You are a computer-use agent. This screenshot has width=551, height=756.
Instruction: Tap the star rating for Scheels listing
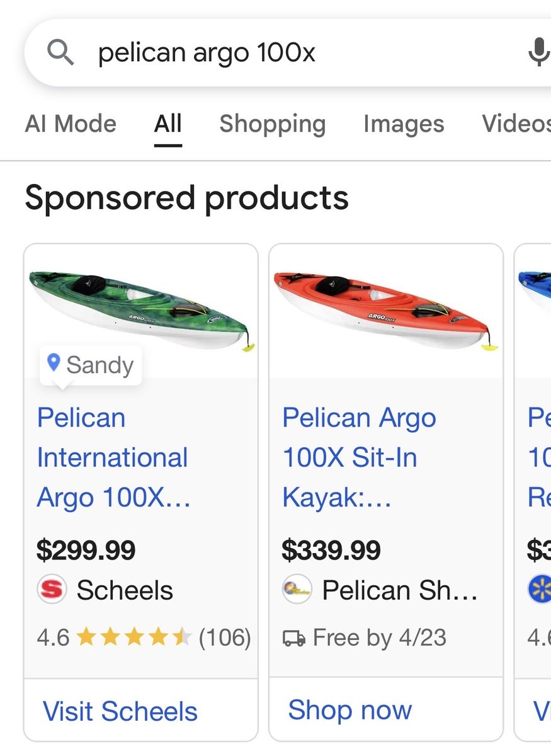pos(133,638)
